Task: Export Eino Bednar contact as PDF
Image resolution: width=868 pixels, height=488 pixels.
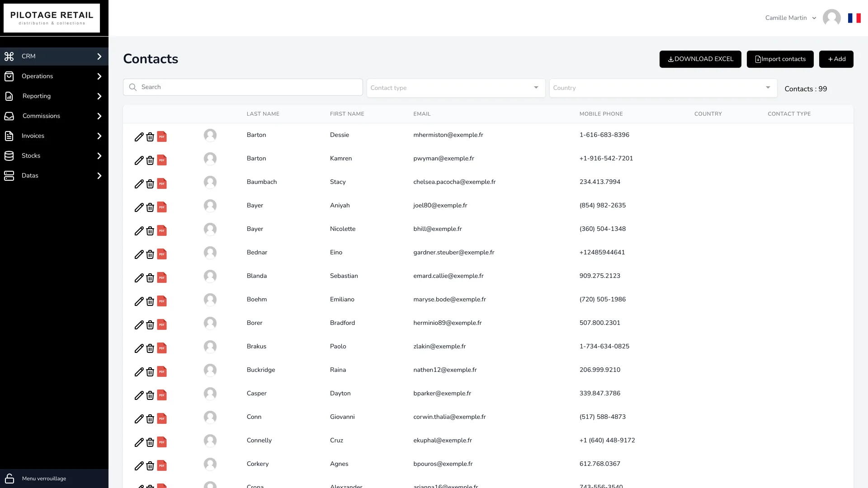Action: [162, 254]
